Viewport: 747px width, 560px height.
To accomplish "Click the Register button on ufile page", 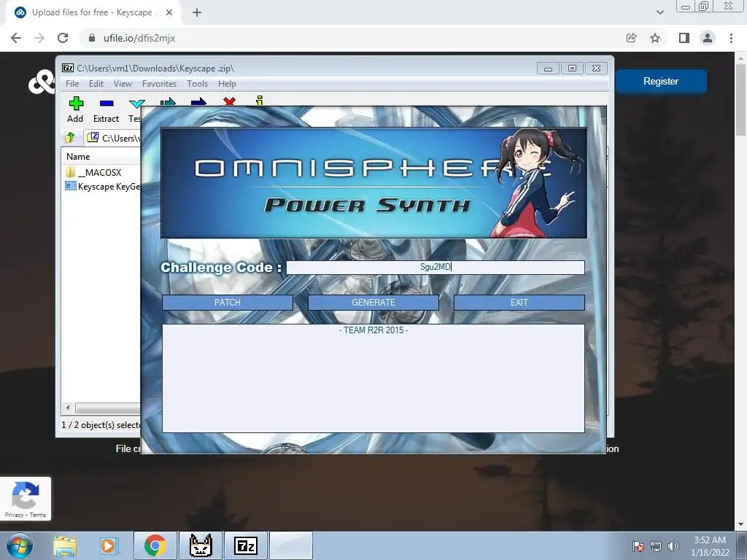I will tap(660, 81).
